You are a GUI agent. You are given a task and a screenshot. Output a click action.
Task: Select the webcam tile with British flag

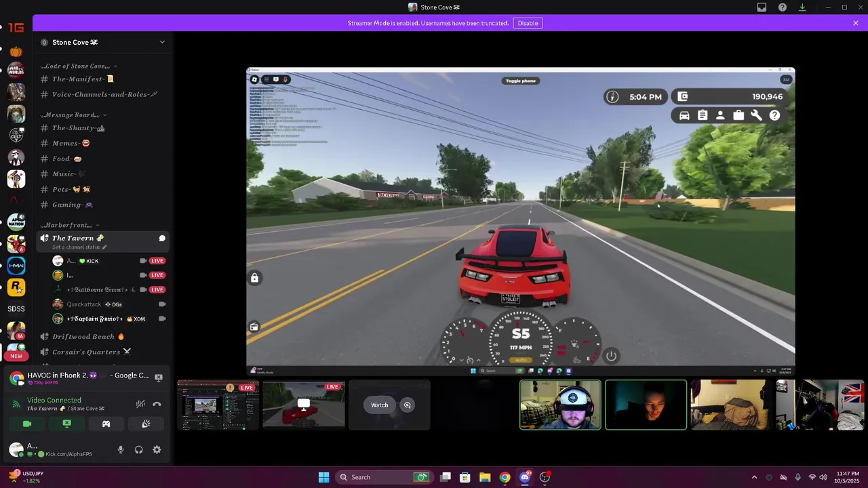[x=819, y=405]
